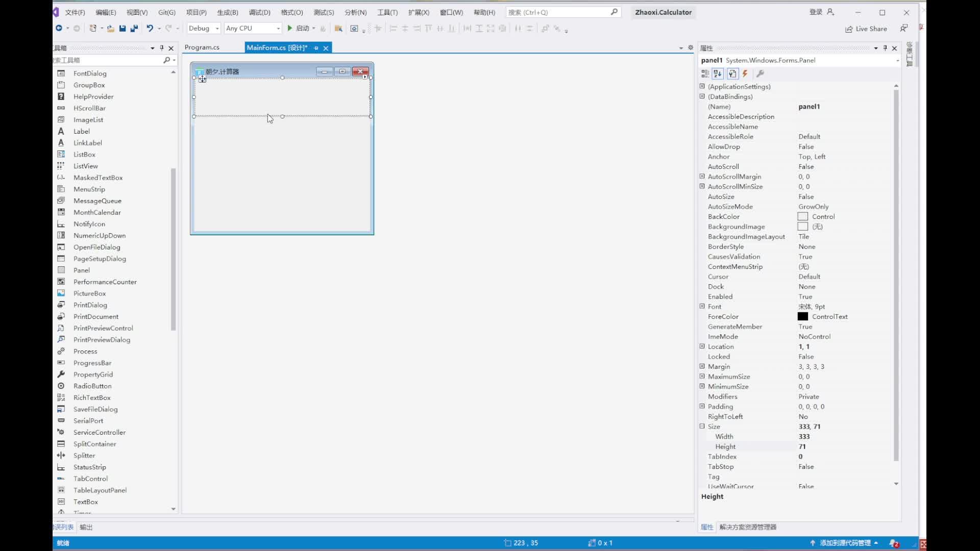Open the Debug configuration dropdown
The image size is (980, 551).
coord(217,29)
